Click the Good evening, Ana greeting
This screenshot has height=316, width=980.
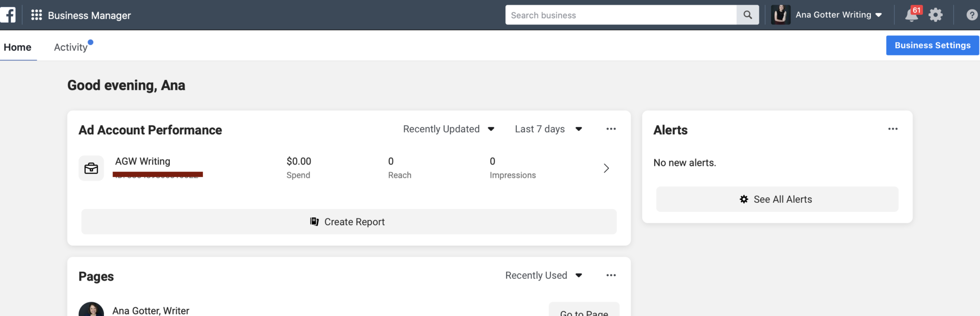click(x=126, y=85)
